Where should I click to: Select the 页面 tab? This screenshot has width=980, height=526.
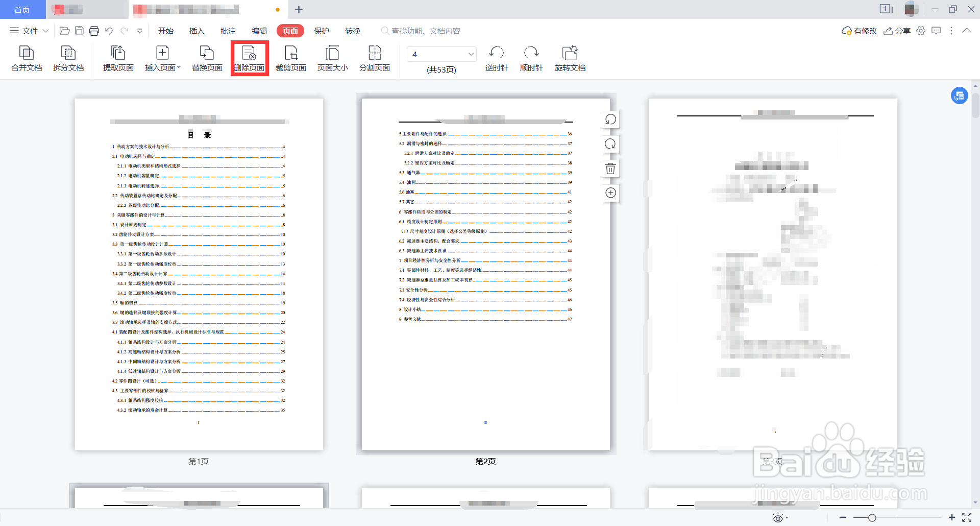pos(290,31)
